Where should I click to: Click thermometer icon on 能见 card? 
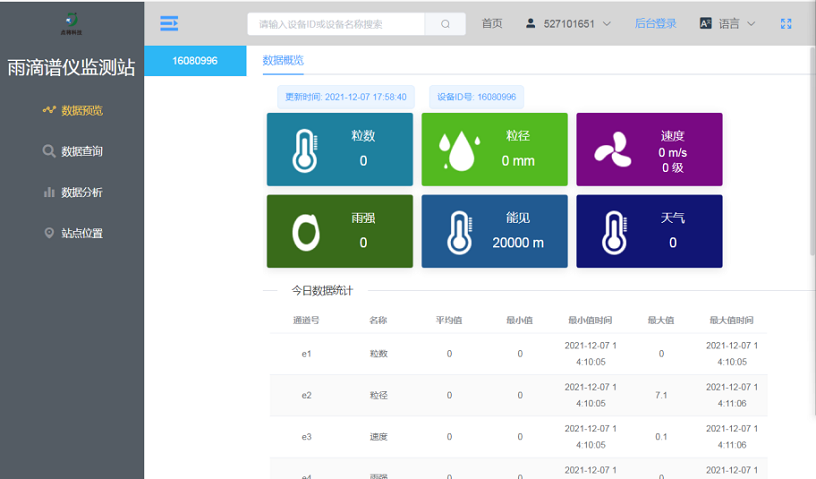[459, 232]
